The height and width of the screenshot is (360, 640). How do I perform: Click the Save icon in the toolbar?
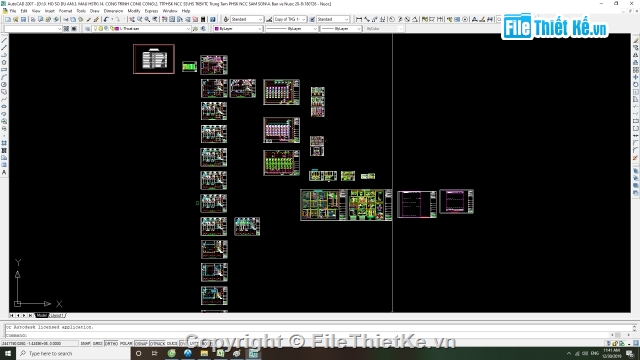(x=23, y=19)
